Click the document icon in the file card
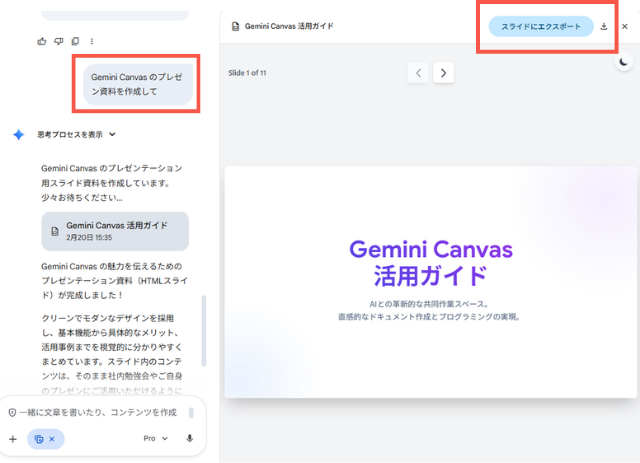The width and height of the screenshot is (640, 463). point(55,232)
